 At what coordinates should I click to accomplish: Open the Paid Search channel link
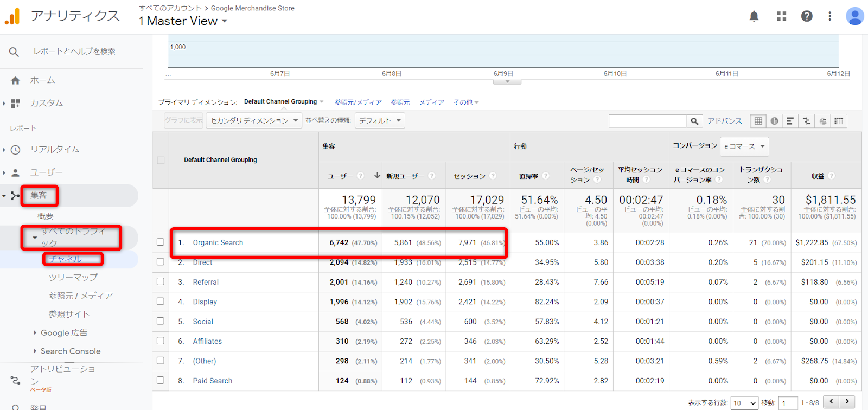(213, 381)
